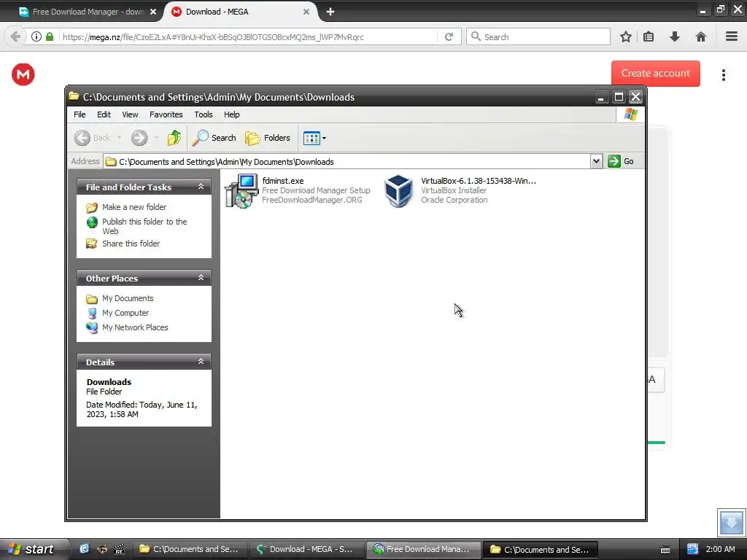Click the green padlock security icon
Image resolution: width=747 pixels, height=560 pixels.
click(50, 36)
